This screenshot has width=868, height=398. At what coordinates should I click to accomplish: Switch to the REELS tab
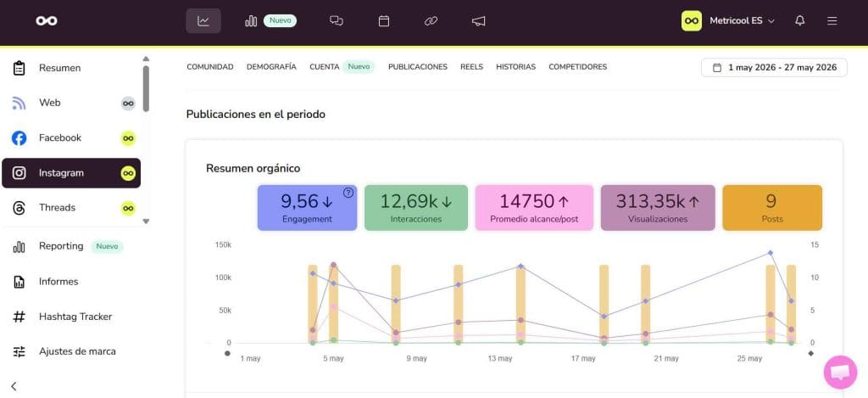point(471,66)
